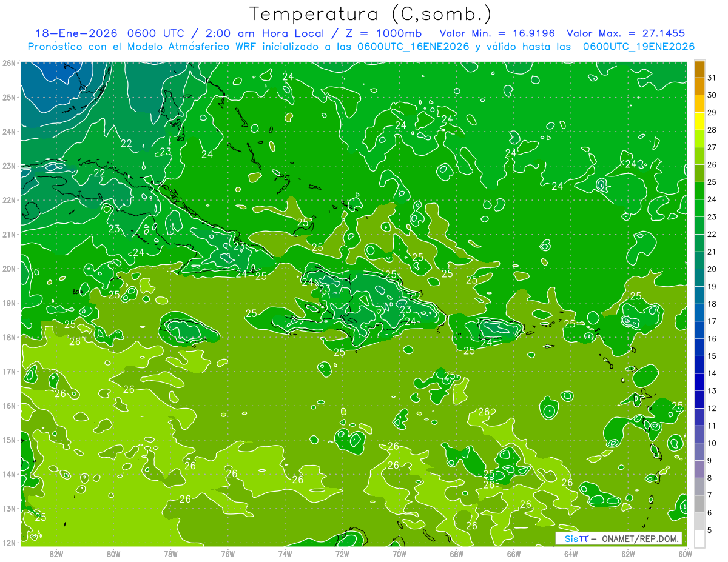Click the longitude label "60W"
Viewport: 728px width, 562px height.
pos(686,554)
